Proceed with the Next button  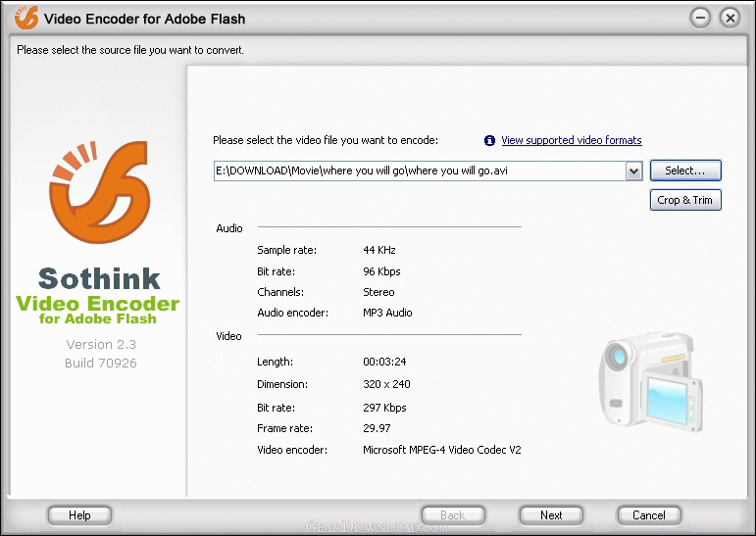(552, 514)
